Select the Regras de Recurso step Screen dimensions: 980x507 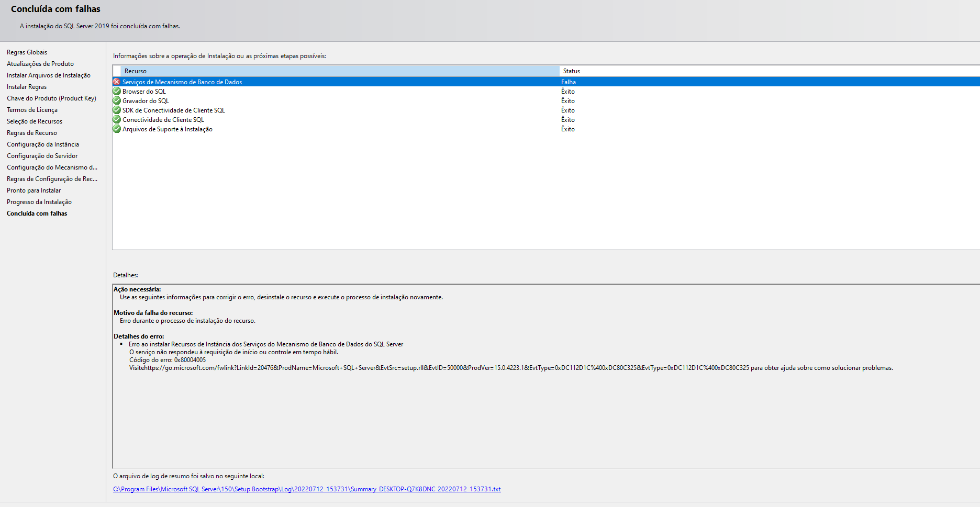[x=32, y=133]
